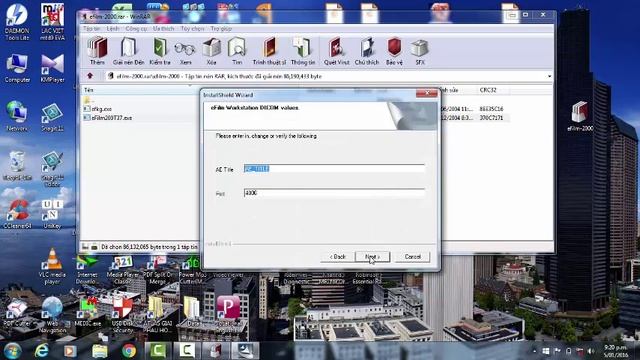Click the SFX toolbar icon

420,51
